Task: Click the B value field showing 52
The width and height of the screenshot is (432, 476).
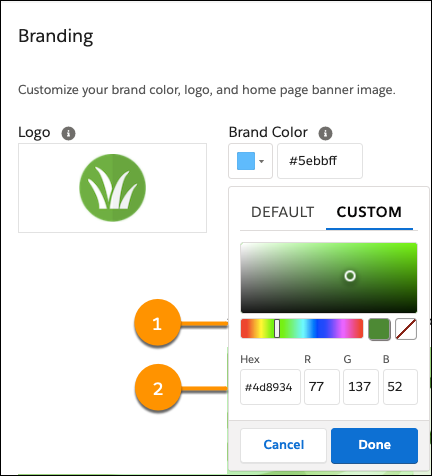Action: [x=400, y=387]
